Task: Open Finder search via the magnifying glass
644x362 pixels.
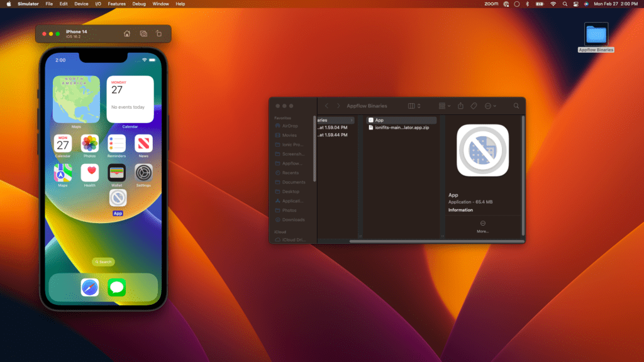Action: 516,106
